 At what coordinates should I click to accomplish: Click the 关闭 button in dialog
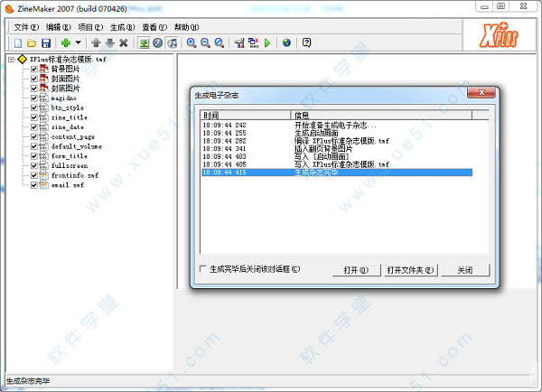pyautogui.click(x=465, y=270)
